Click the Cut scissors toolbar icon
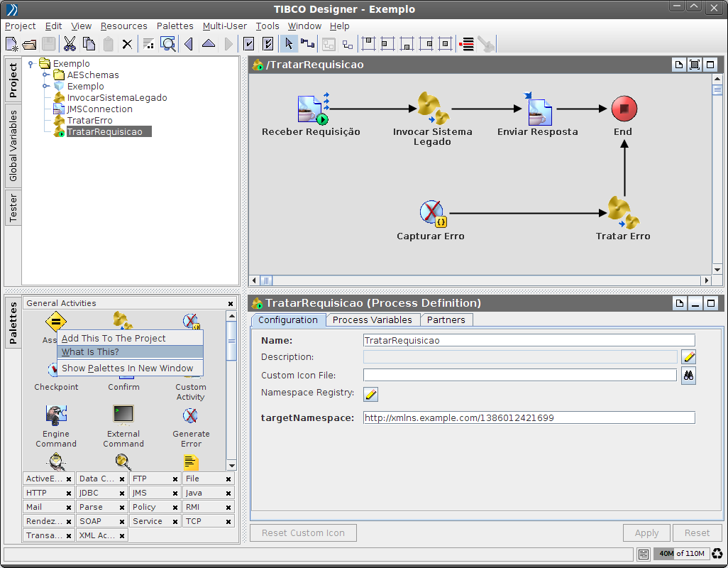Viewport: 728px width, 568px height. (x=70, y=44)
